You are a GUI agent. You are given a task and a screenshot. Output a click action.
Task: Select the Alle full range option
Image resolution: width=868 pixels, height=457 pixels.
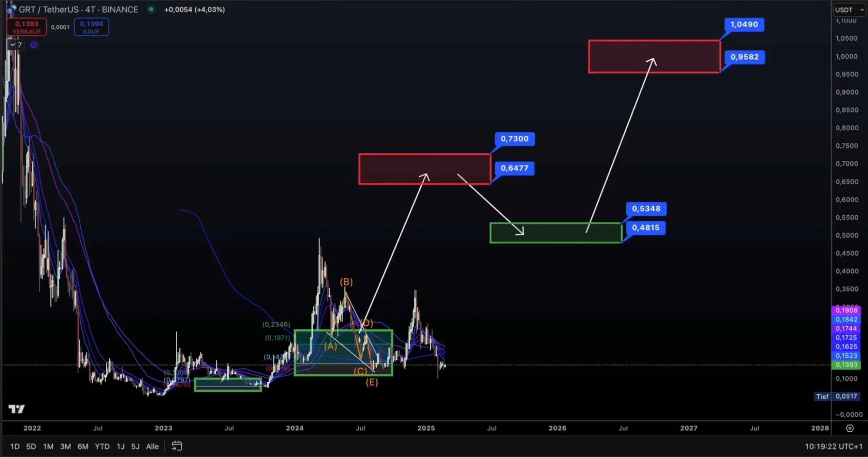pos(152,446)
